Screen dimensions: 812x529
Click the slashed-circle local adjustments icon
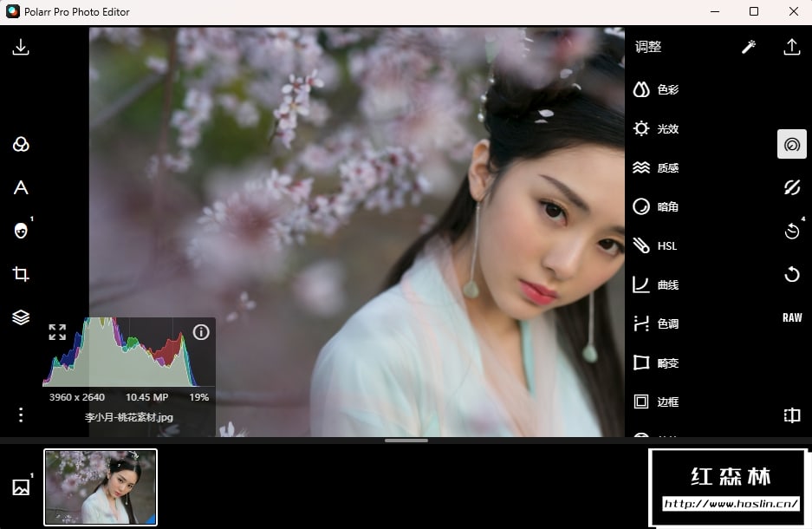[x=792, y=187]
